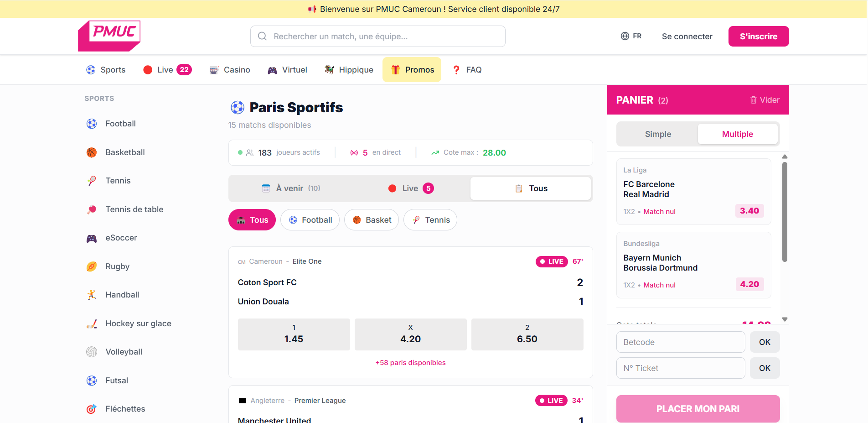Click the Virtuel gamepad icon
Screen dimensions: 868x423
point(272,70)
